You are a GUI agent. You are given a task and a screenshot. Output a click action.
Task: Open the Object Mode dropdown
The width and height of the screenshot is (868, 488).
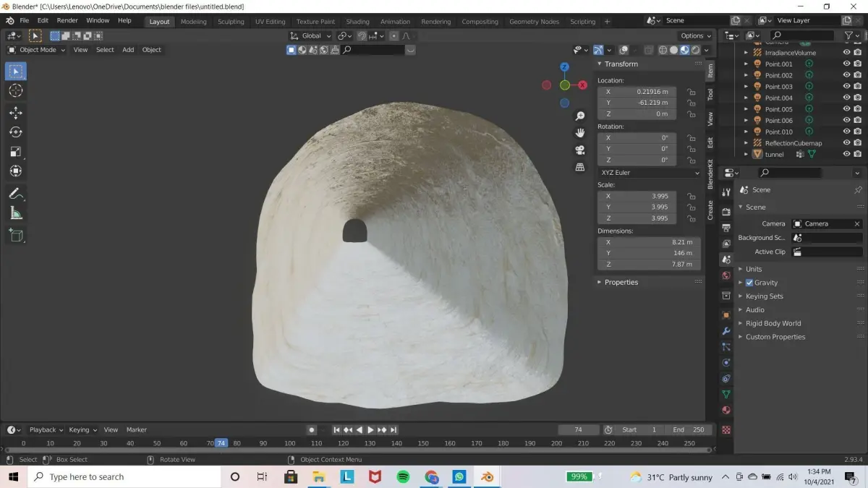point(36,50)
